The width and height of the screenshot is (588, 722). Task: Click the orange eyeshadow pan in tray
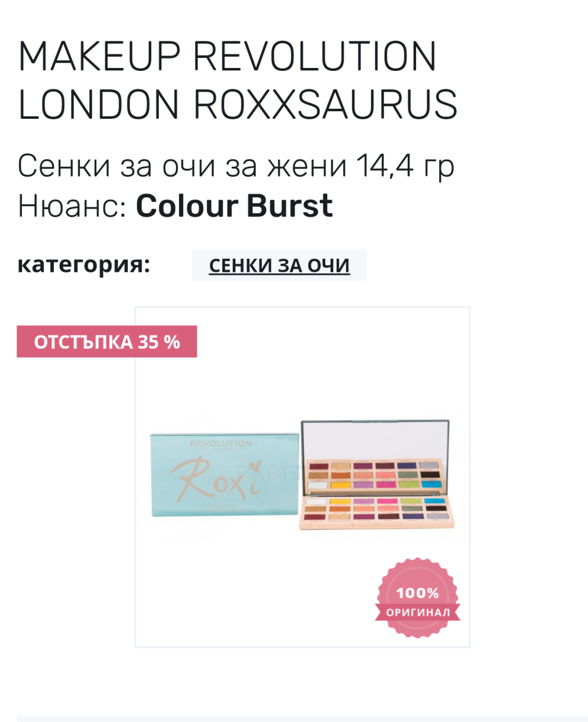pyautogui.click(x=340, y=509)
